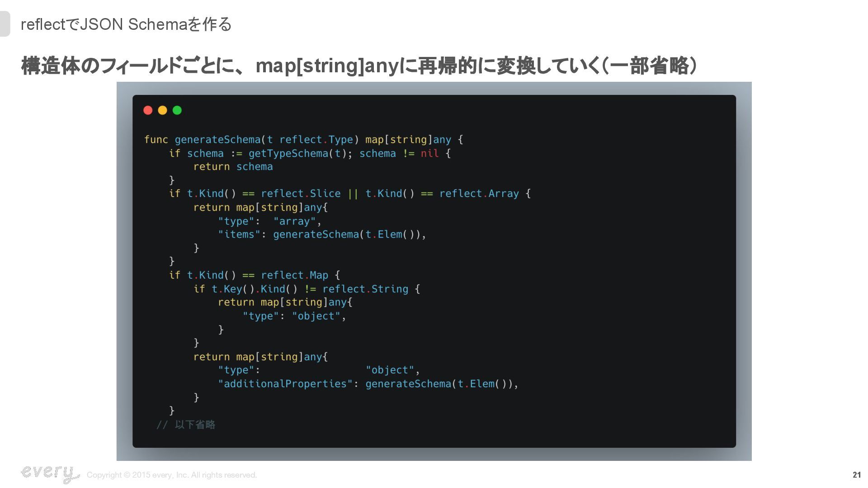Viewport: 868px width, 488px height.
Task: Click the yellow minimize dot in code window
Action: tap(162, 110)
